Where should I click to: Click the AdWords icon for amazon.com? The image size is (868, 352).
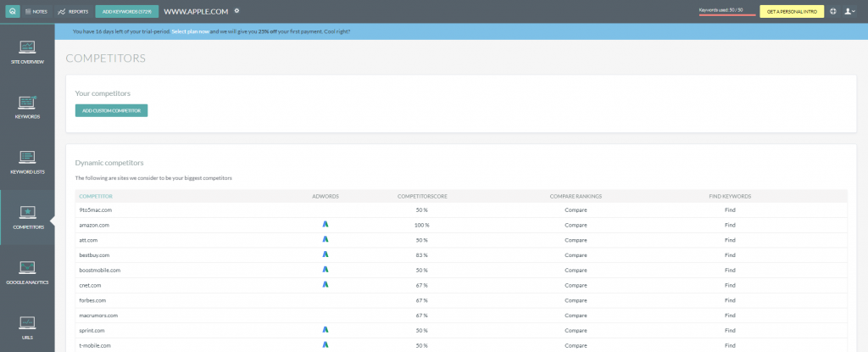click(x=325, y=225)
